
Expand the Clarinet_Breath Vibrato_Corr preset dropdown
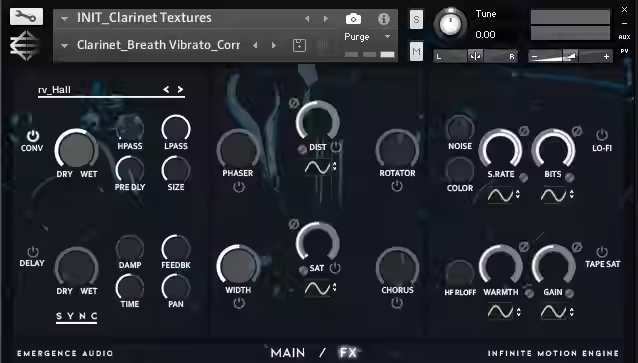64,46
